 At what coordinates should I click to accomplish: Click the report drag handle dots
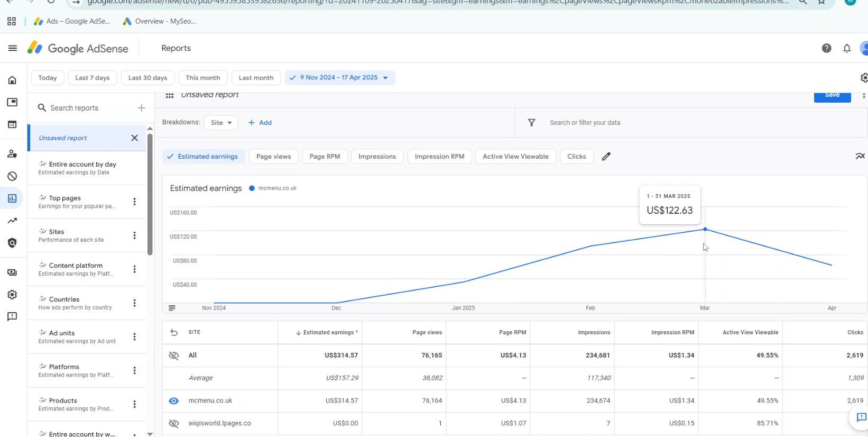[170, 96]
